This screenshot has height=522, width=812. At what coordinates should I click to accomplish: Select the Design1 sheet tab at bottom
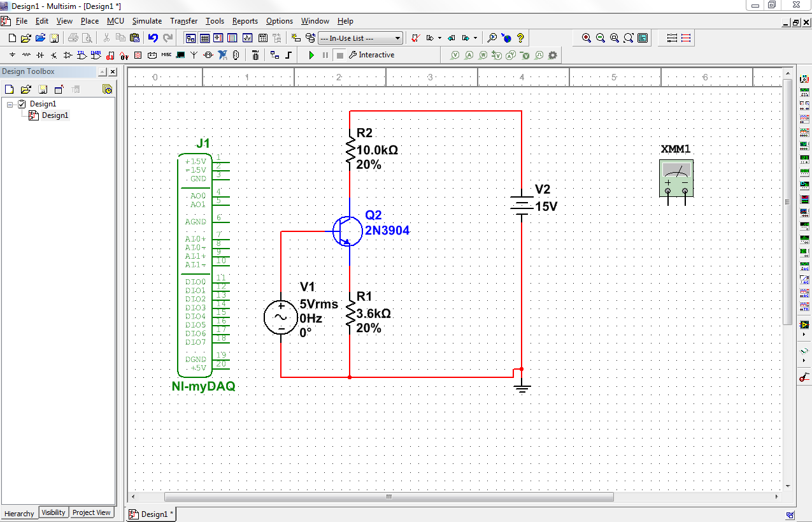click(x=152, y=514)
